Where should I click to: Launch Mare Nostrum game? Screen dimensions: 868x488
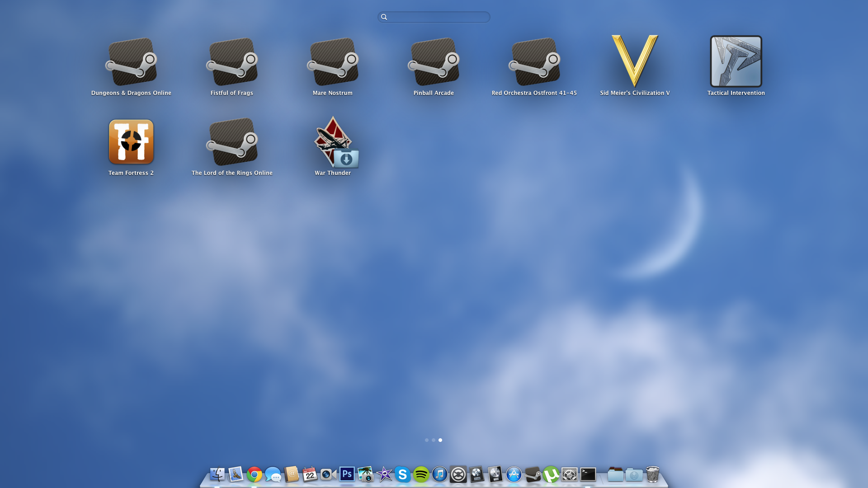pyautogui.click(x=333, y=61)
